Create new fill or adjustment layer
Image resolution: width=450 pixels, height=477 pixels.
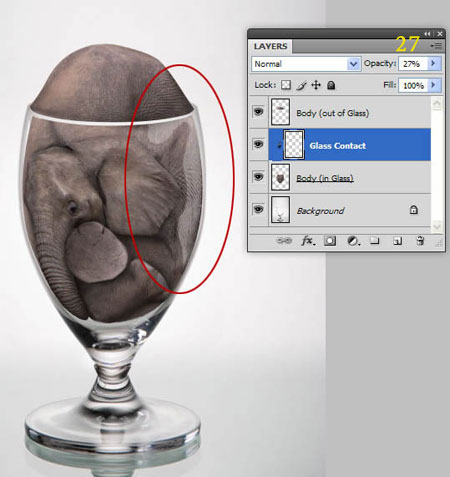click(x=353, y=241)
